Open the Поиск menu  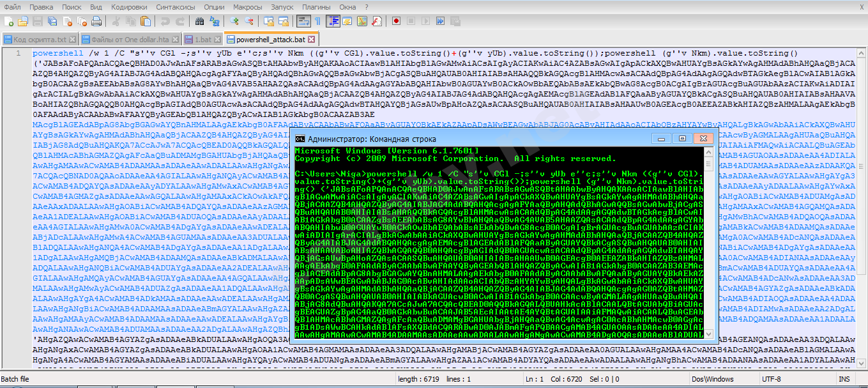[x=72, y=6]
